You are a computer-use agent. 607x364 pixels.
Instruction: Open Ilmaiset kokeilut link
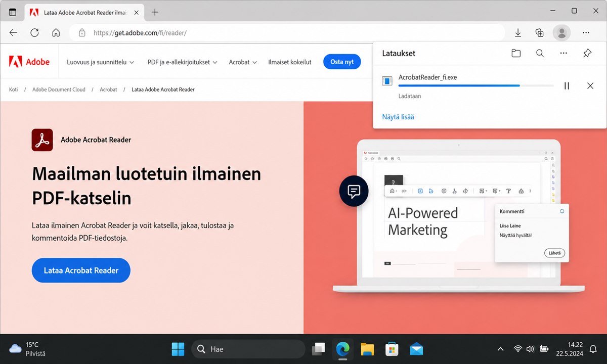[x=290, y=62]
